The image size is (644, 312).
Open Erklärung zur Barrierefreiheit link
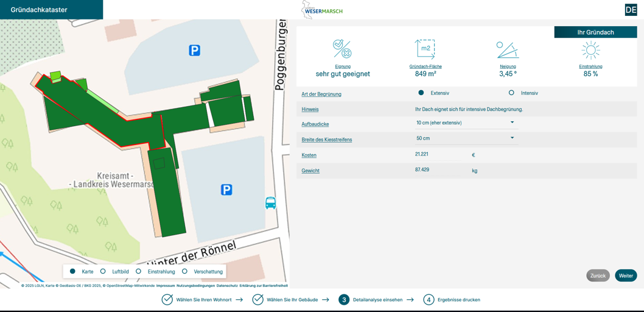point(264,285)
